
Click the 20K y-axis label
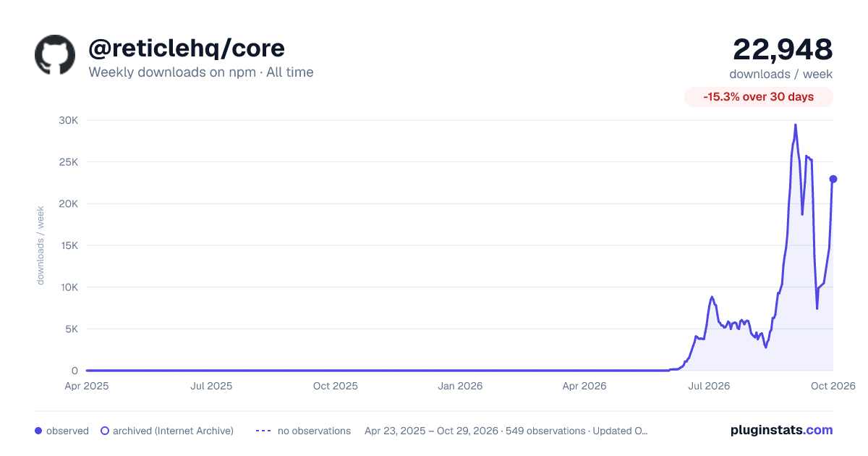68,203
